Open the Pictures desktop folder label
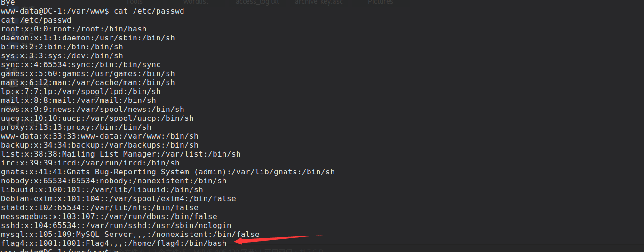The image size is (644, 252). coord(380,2)
